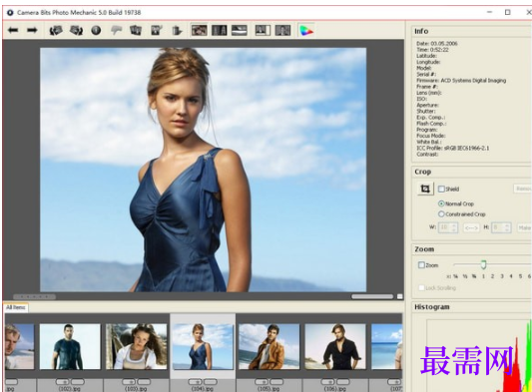Click zoom scale mark 3
532x392 pixels.
point(502,276)
